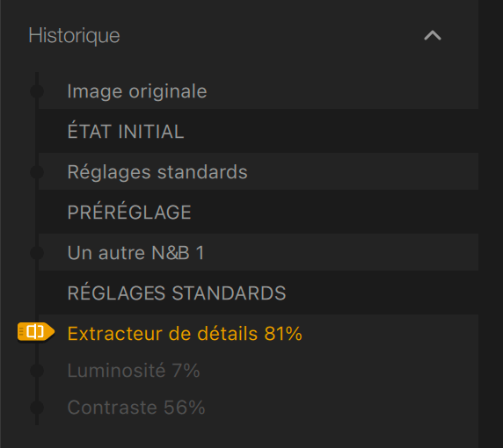Click the timeline dot beside Un autre N&B 1
503x448 pixels.
(37, 253)
